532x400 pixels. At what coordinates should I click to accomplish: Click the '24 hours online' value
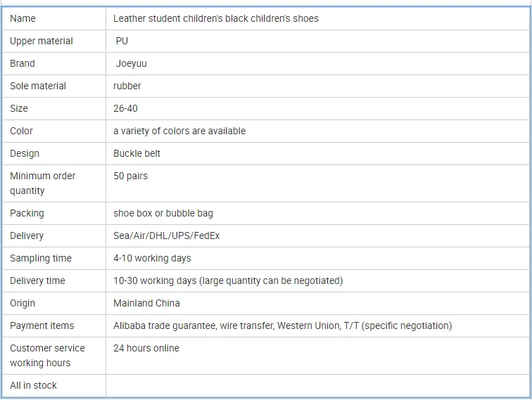pyautogui.click(x=146, y=348)
